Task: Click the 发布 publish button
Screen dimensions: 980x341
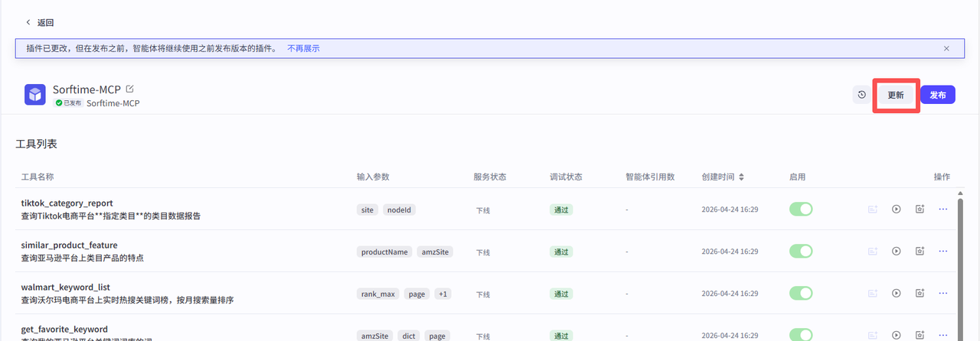Action: [x=937, y=95]
